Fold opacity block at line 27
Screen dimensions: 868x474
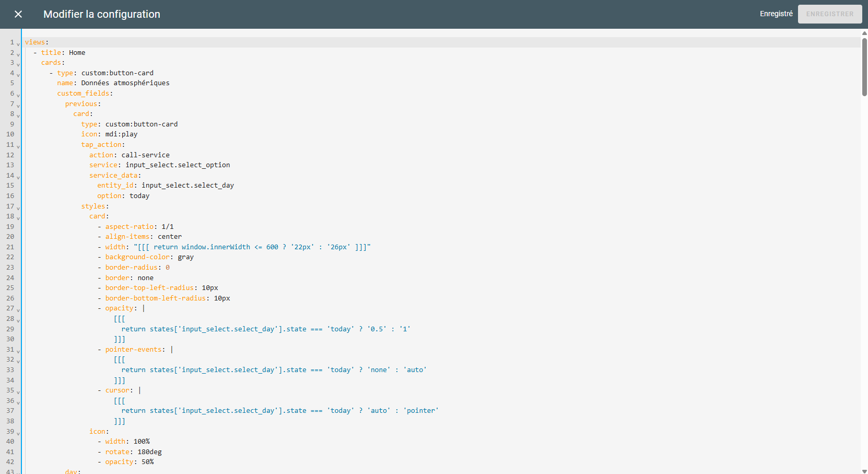18,310
